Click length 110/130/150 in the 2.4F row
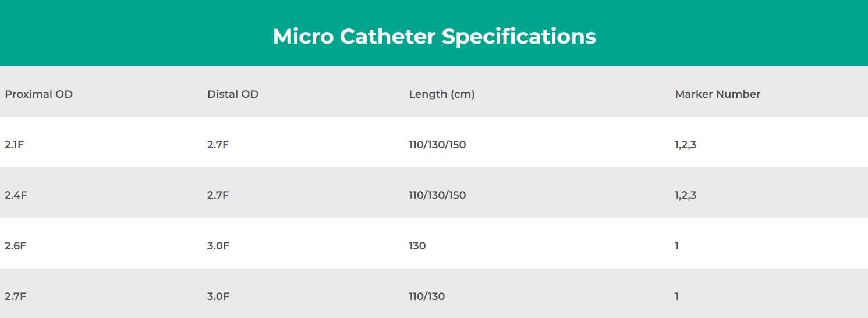 pos(437,195)
